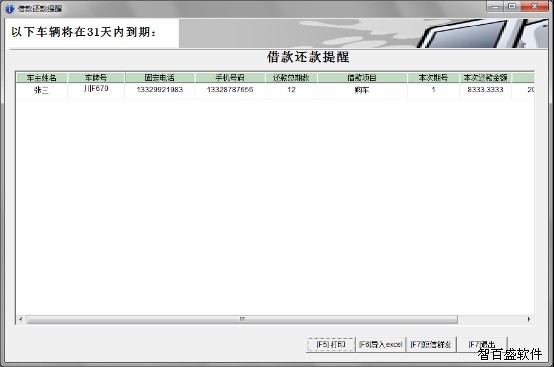554x367 pixels.
Task: Click the 本次期号 column header
Action: [x=433, y=78]
